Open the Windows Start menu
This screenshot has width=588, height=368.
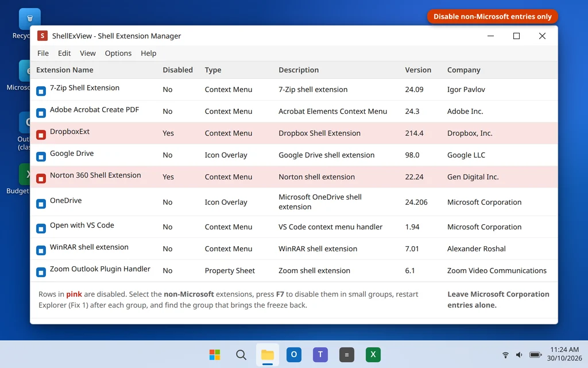tap(215, 354)
